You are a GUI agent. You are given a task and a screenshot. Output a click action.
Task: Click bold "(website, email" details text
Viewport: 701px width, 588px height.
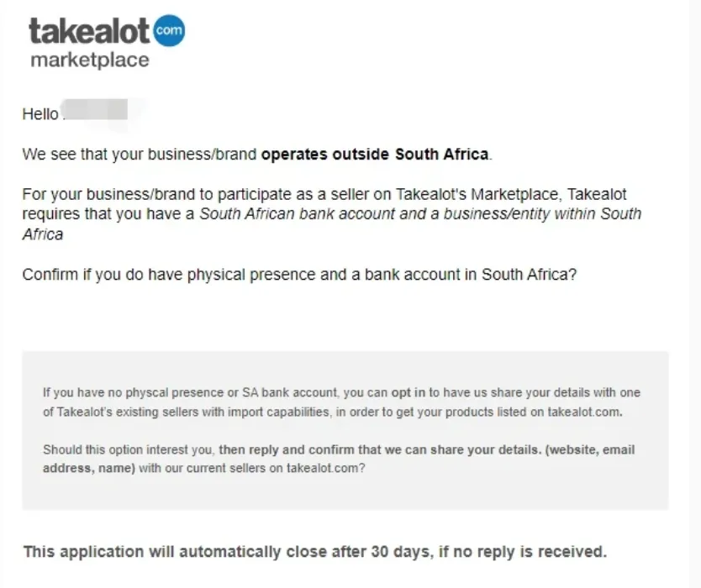(x=589, y=449)
